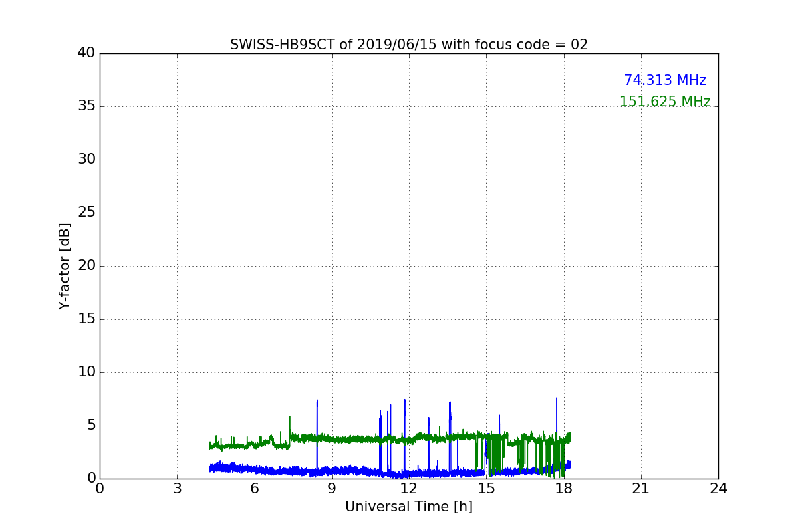Click the 12 tick on time axis
The image size is (798, 532).
tap(409, 489)
